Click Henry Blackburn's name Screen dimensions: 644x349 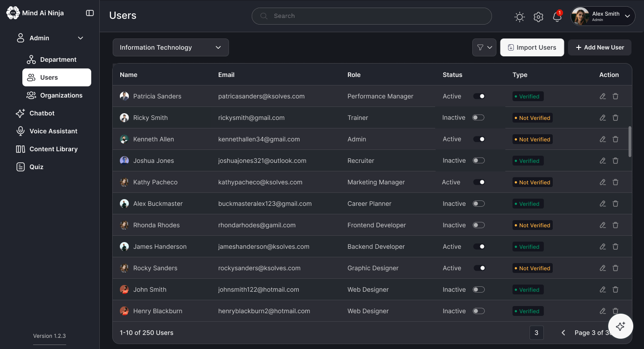coord(158,311)
